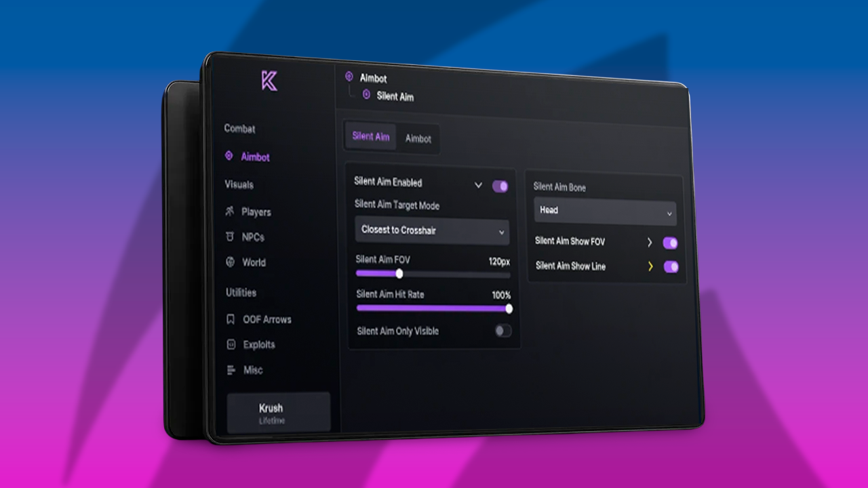Disable the Silent Aim Enabled toggle
Viewport: 868px width, 488px height.
pyautogui.click(x=500, y=186)
